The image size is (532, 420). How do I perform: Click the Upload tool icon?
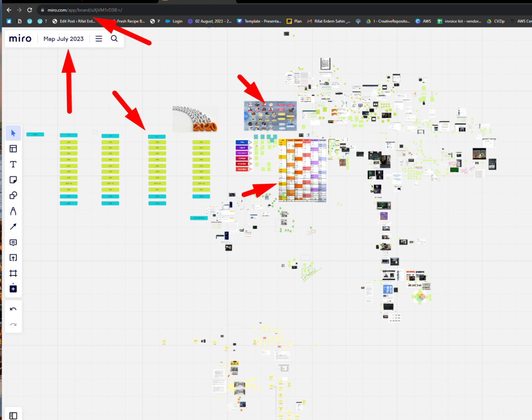(13, 258)
